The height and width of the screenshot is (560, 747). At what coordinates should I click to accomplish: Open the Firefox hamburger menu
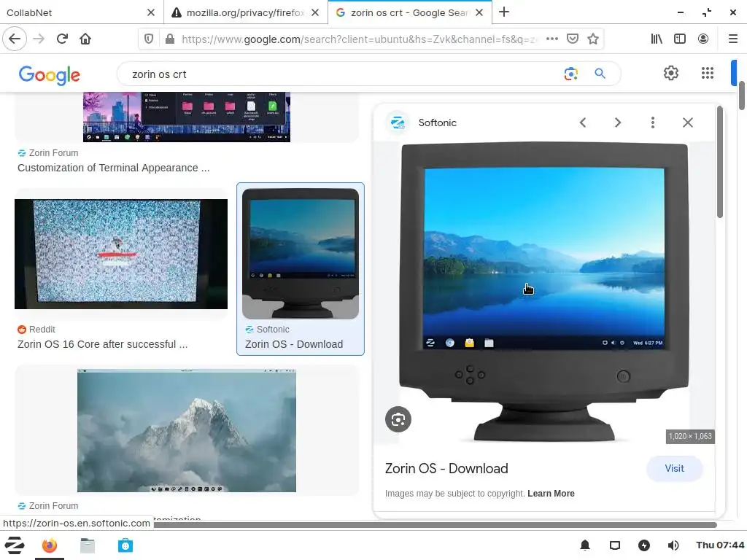pos(733,39)
